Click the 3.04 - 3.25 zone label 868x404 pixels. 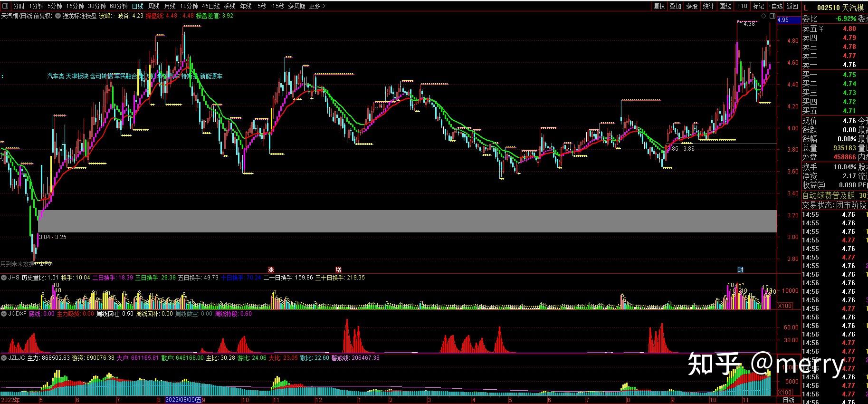tap(53, 237)
